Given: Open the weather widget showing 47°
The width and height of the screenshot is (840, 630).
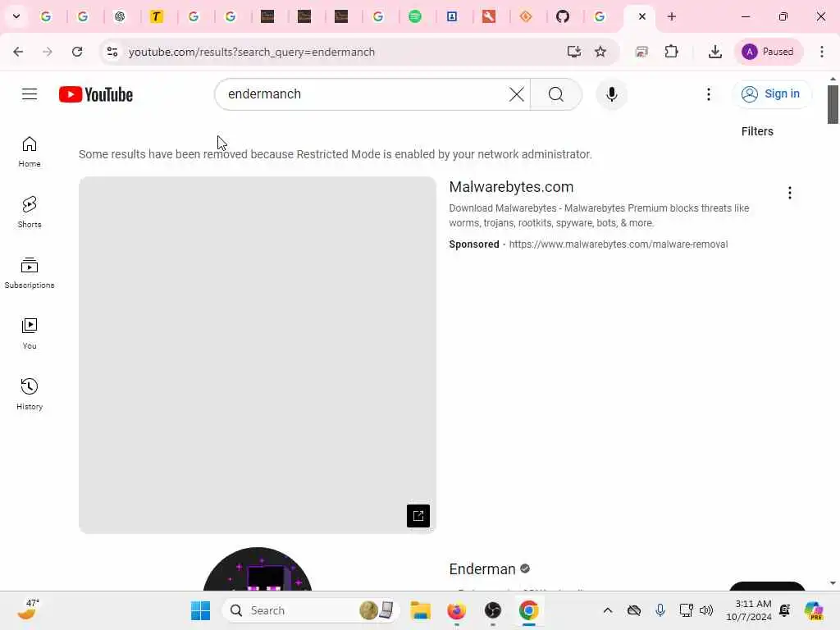Looking at the screenshot, I should 28,609.
